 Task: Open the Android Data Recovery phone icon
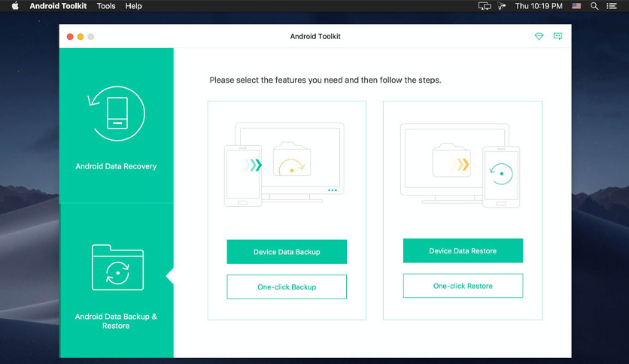117,114
